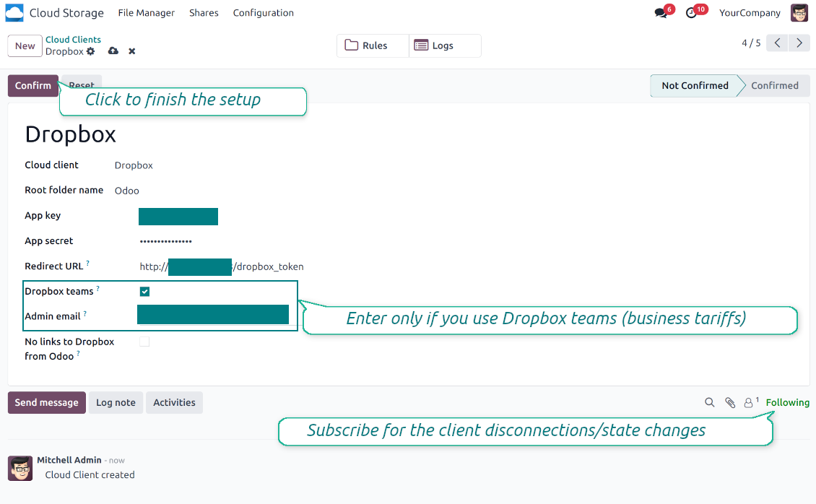Click the 'Cloud Client created' message text

click(x=90, y=475)
